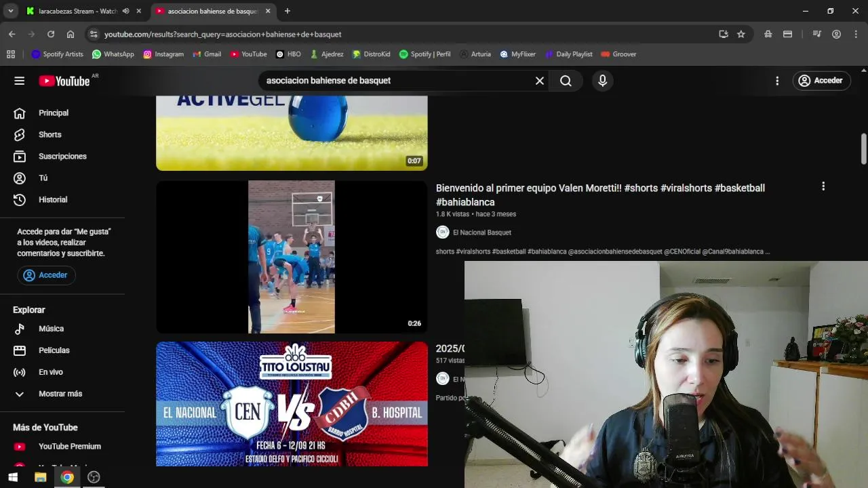Open Arturia bookmark
Image resolution: width=868 pixels, height=488 pixels.
pos(475,54)
